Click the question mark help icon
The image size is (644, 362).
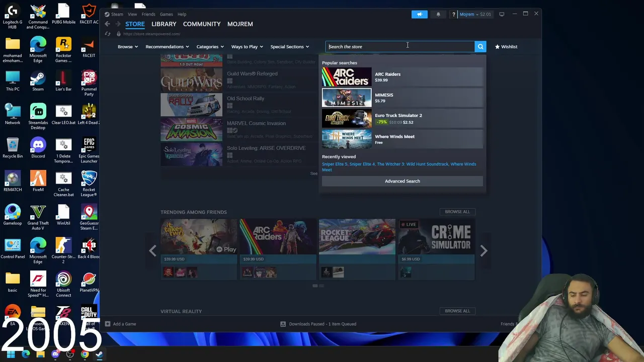(453, 15)
